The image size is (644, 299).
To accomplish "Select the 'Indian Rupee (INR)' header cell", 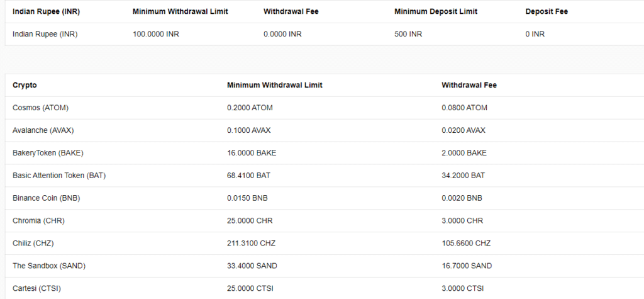I will tap(46, 11).
